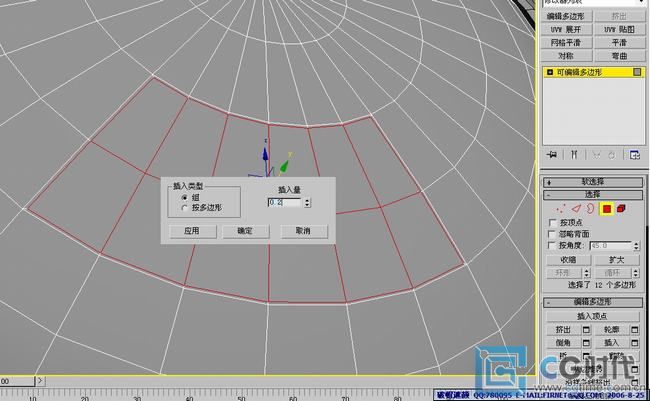The height and width of the screenshot is (401, 650).
Task: Open settings box next to 倒角 button
Action: pos(586,343)
